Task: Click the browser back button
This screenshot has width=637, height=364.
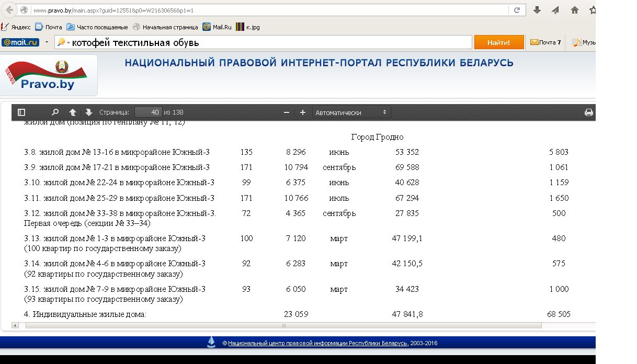Action: pos(9,10)
